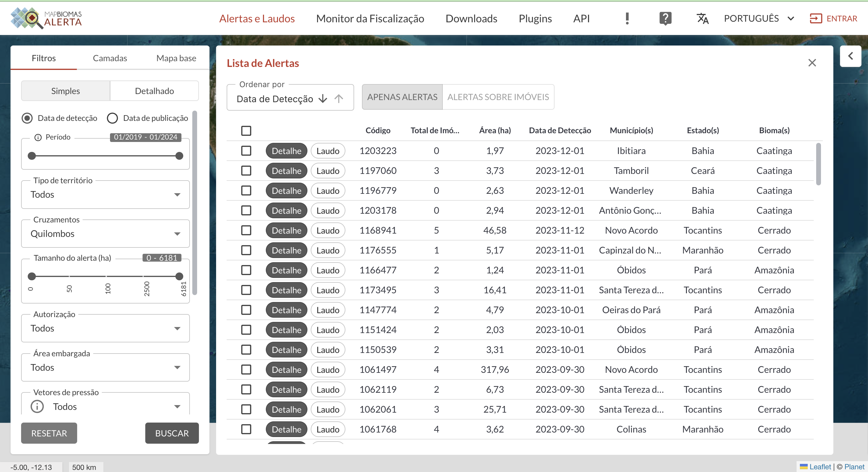Toggle the select-all checkbox in the table header
The height and width of the screenshot is (472, 868).
click(x=246, y=131)
